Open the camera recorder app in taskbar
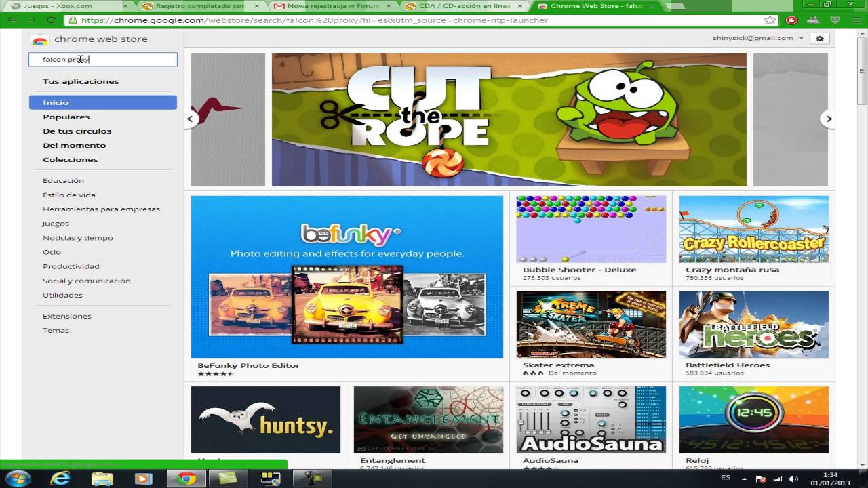Screen dimensions: 868x488 click(312, 479)
